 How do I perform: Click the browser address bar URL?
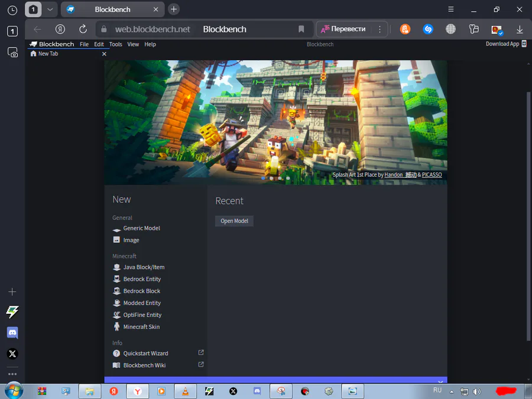point(153,29)
